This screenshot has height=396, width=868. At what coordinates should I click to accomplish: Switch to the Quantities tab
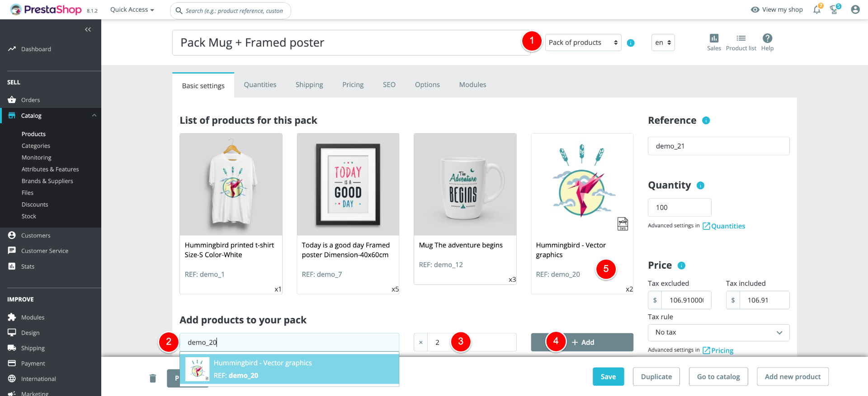(x=260, y=85)
